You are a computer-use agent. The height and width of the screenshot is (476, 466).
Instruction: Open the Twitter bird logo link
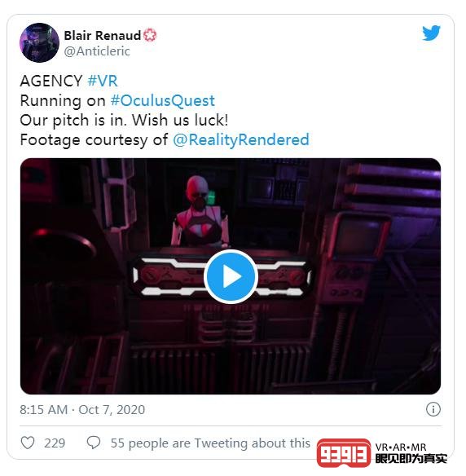point(431,33)
